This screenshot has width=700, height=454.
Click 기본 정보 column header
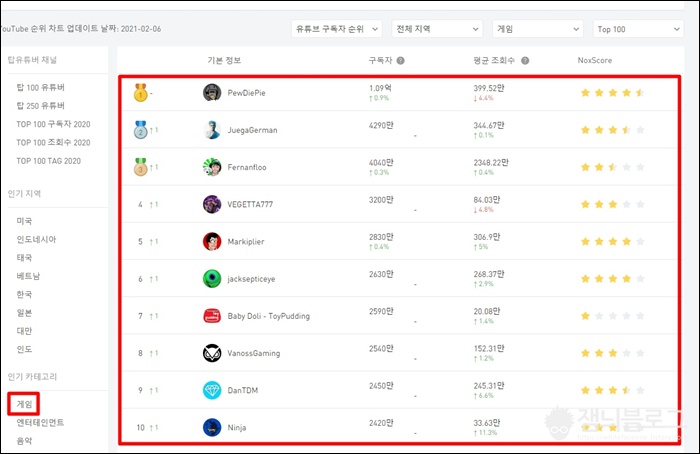[224, 60]
